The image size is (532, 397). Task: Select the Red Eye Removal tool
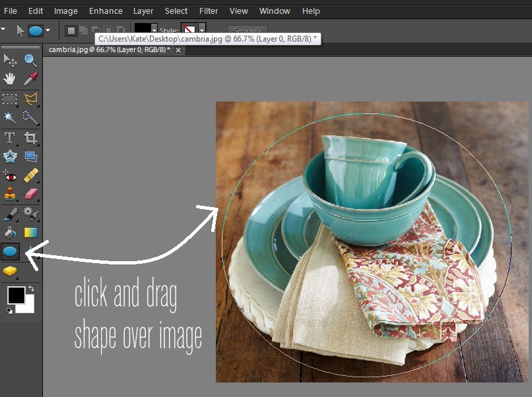pos(10,175)
